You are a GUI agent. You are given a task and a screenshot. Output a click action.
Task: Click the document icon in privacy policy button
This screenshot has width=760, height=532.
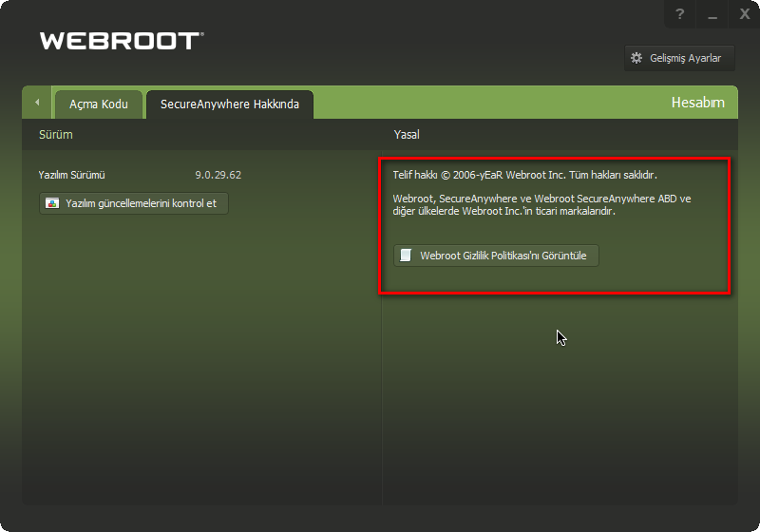(406, 256)
